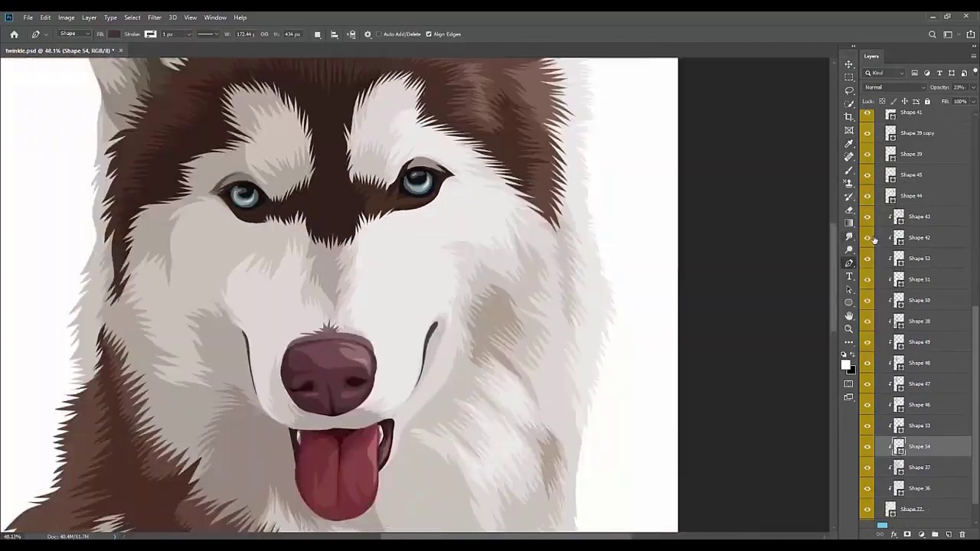Toggle lock all icon in Layers panel
The image size is (980, 551).
(927, 101)
